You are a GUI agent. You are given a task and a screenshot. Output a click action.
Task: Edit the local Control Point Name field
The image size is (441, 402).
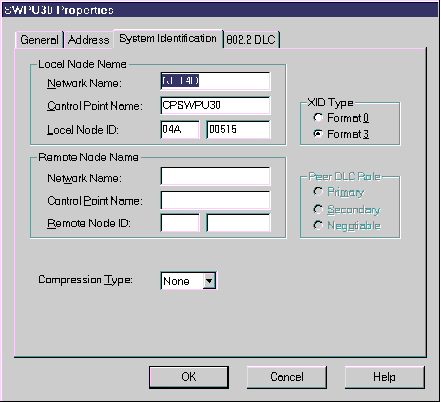215,105
